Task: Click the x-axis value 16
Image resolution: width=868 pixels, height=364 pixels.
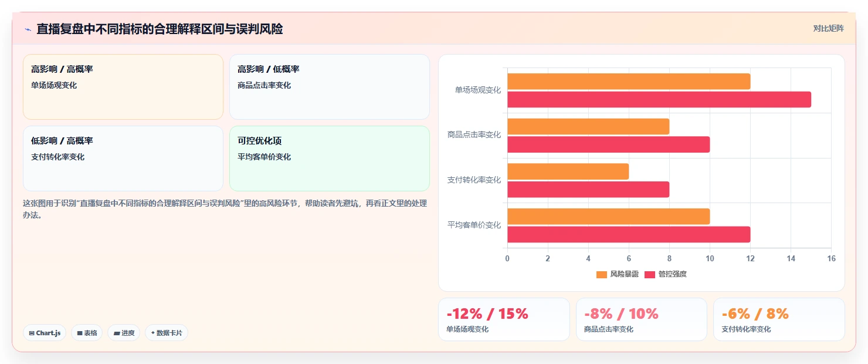Action: point(831,258)
